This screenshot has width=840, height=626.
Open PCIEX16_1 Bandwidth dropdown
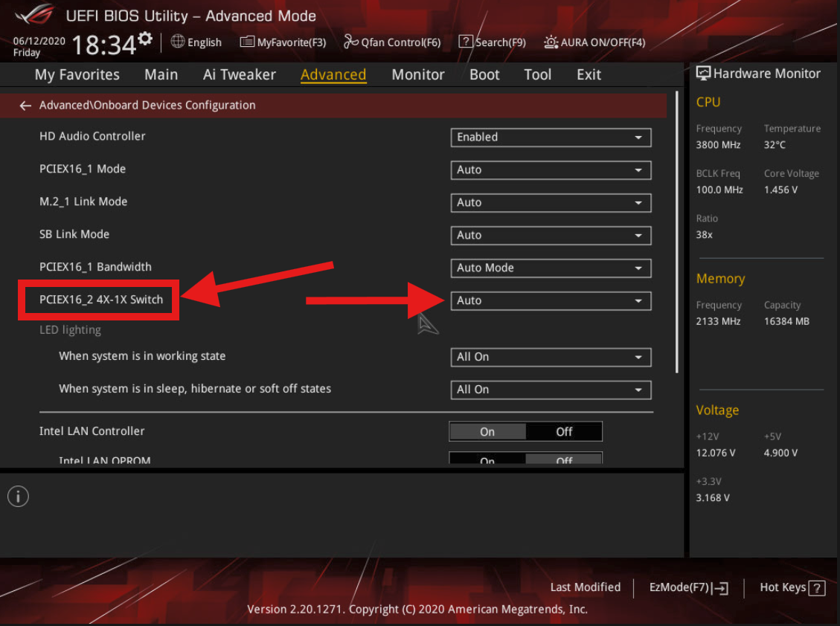coord(551,268)
